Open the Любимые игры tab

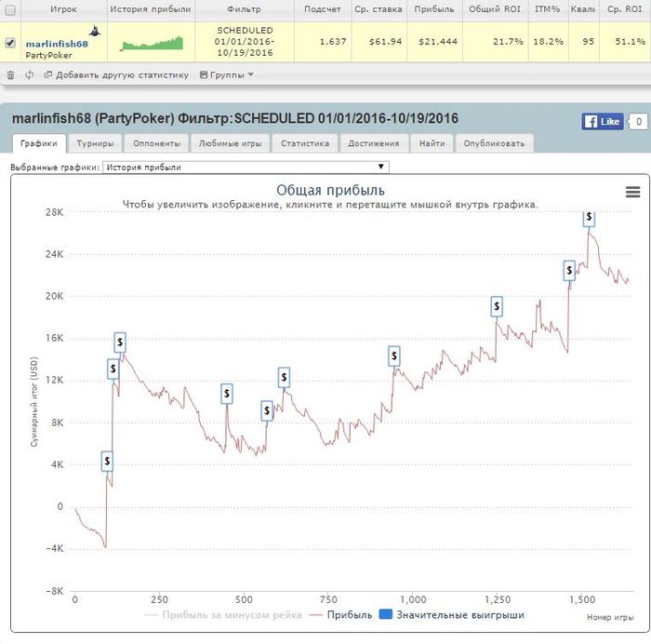(230, 143)
